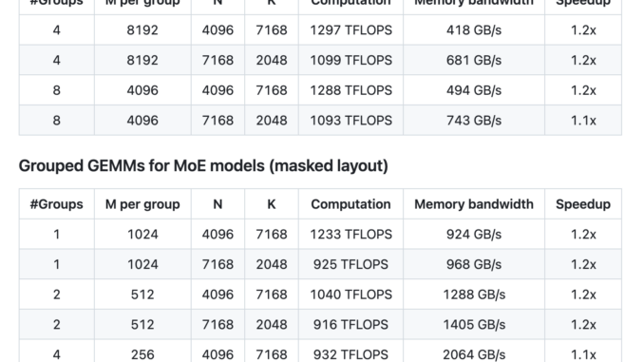Viewport: 644px width, 362px height.
Task: Click the 8192 value in the 1297 TFLOPS row
Action: click(142, 30)
